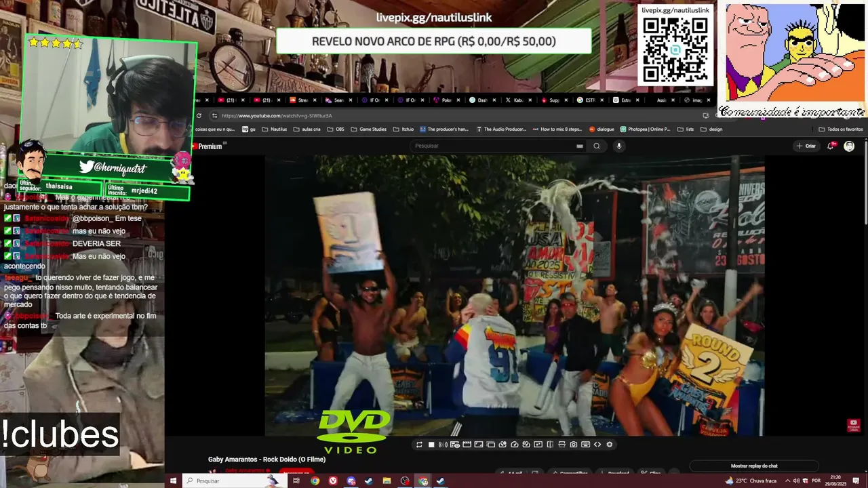Image resolution: width=868 pixels, height=488 pixels.
Task: Open the design bookmarks folder
Action: click(x=711, y=129)
